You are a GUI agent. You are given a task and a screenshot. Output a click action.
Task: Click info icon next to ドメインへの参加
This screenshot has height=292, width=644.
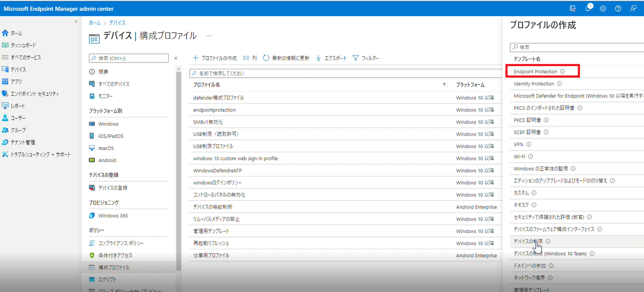551,266
